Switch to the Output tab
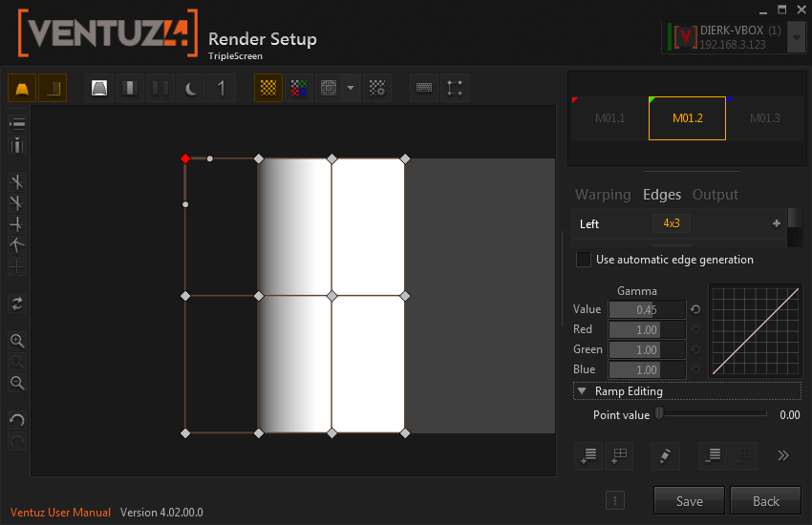The height and width of the screenshot is (525, 812). pos(715,195)
